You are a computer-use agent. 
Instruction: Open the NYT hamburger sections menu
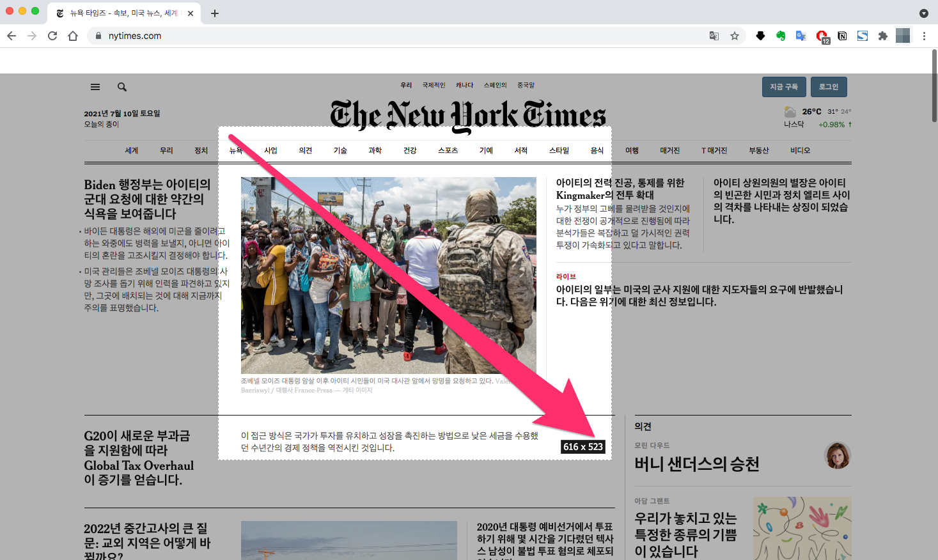[95, 87]
